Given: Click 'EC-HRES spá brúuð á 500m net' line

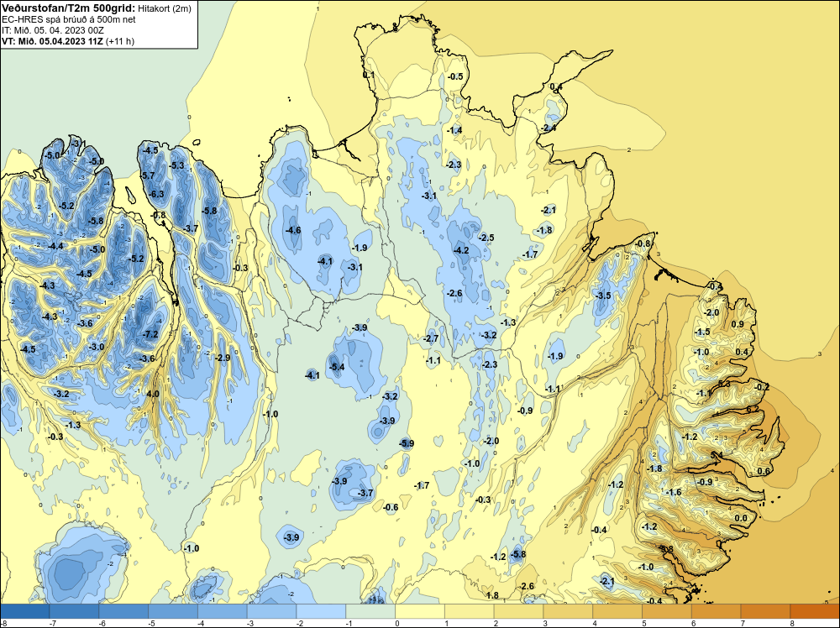Looking at the screenshot, I should point(69,19).
